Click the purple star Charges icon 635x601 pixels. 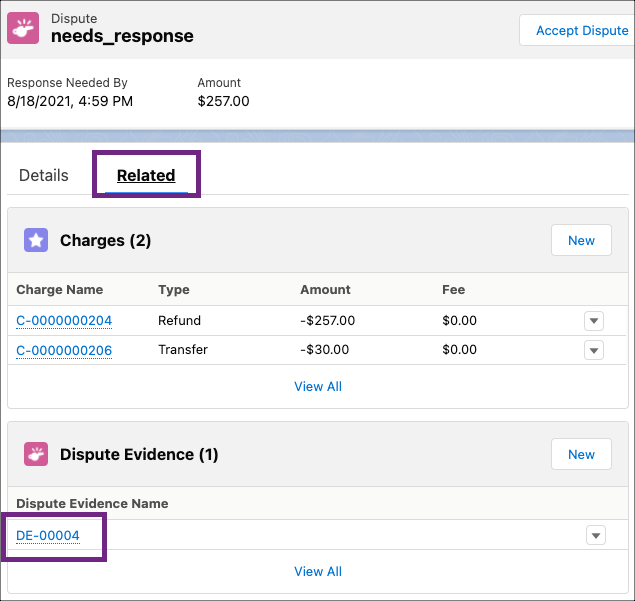(x=36, y=240)
